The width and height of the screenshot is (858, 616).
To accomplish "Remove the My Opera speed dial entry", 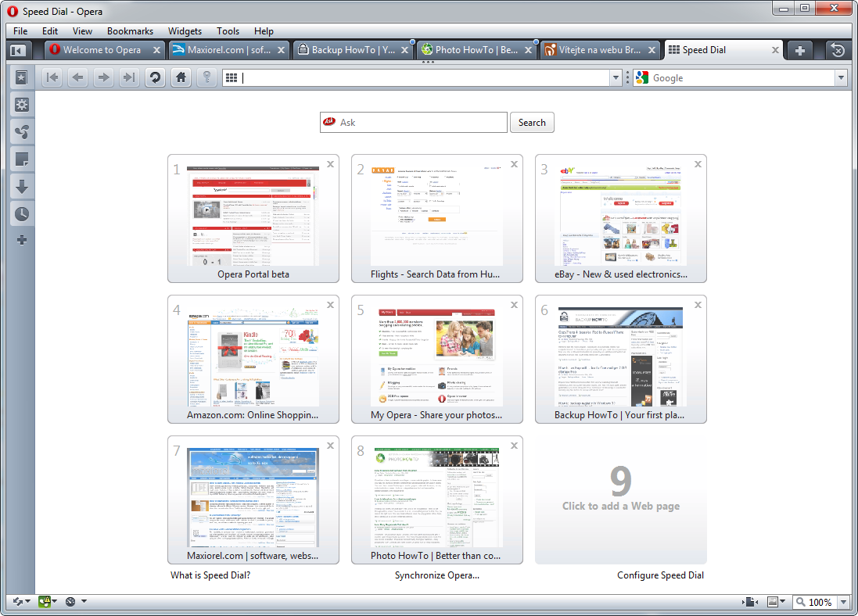I will coord(515,305).
